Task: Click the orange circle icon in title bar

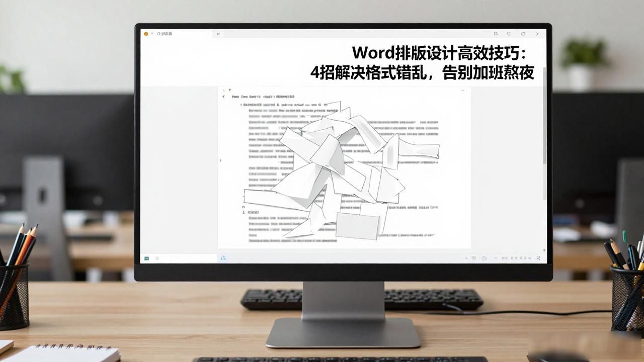Action: tap(146, 34)
